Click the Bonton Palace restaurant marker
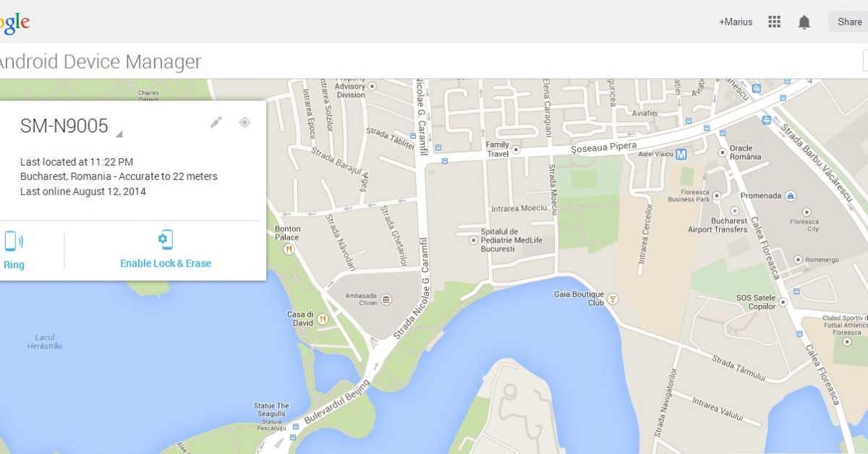 point(289,249)
